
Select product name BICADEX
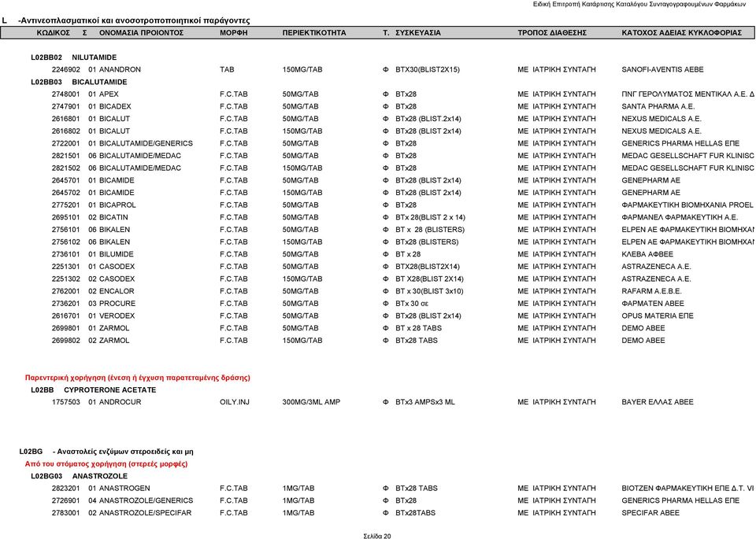tap(115, 106)
